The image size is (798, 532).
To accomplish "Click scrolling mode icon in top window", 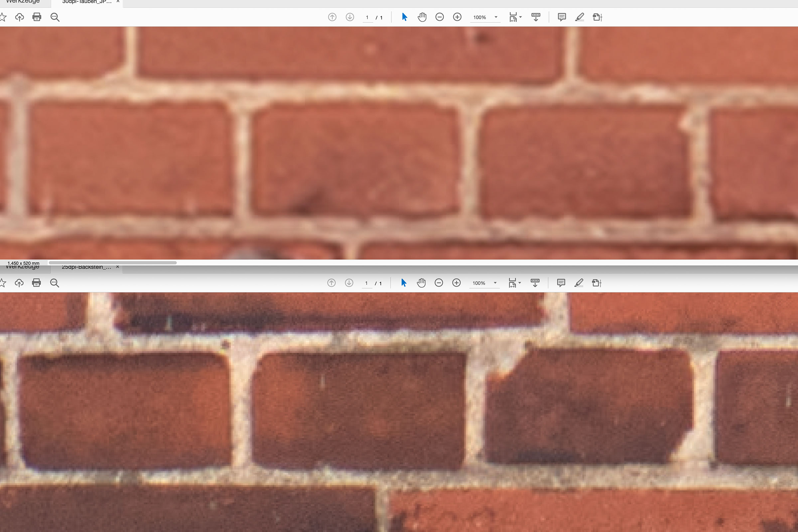I will pyautogui.click(x=536, y=17).
